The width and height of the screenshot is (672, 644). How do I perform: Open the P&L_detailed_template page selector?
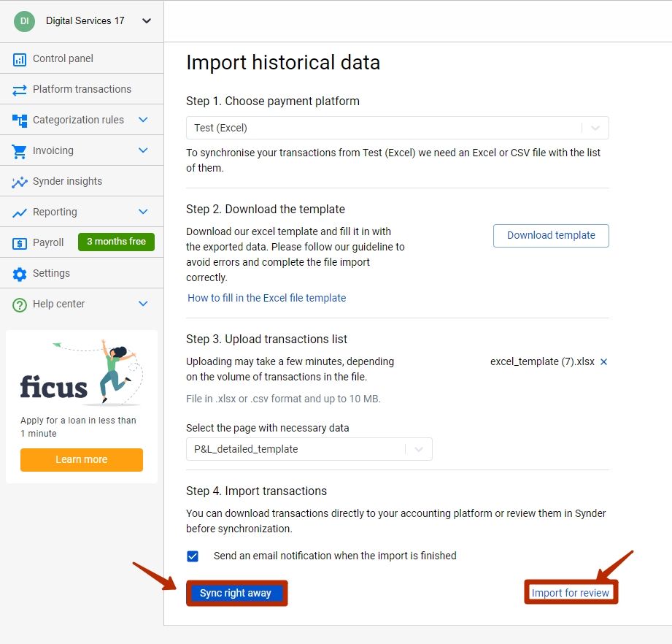(x=309, y=449)
